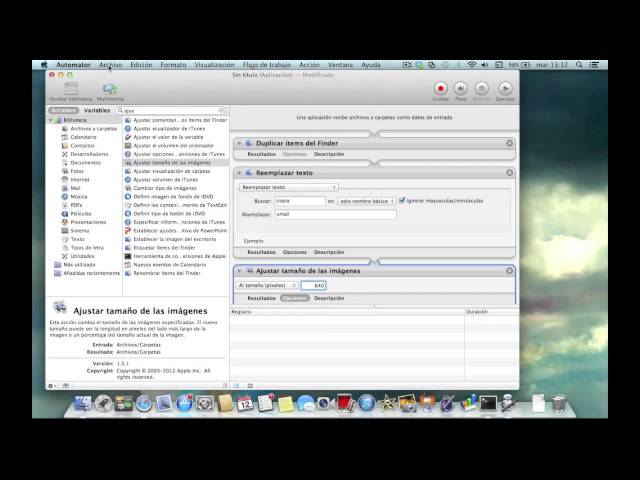The height and width of the screenshot is (480, 640).
Task: Open the sólo nombre básico dropdown
Action: pos(367,201)
